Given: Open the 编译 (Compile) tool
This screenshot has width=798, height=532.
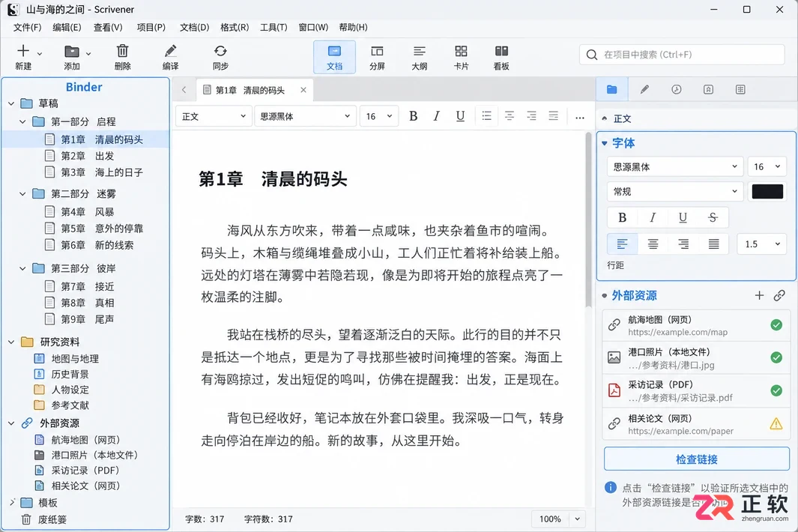Looking at the screenshot, I should pyautogui.click(x=171, y=57).
